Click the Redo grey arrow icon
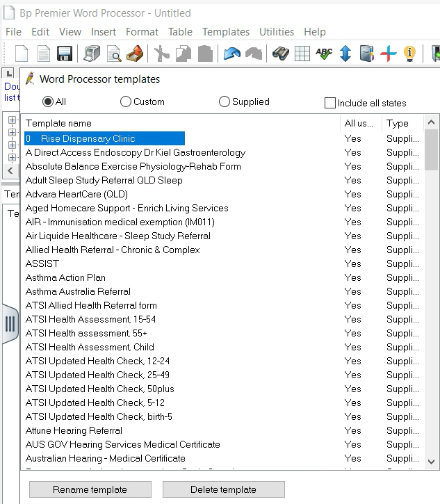This screenshot has height=504, width=440. [x=254, y=54]
